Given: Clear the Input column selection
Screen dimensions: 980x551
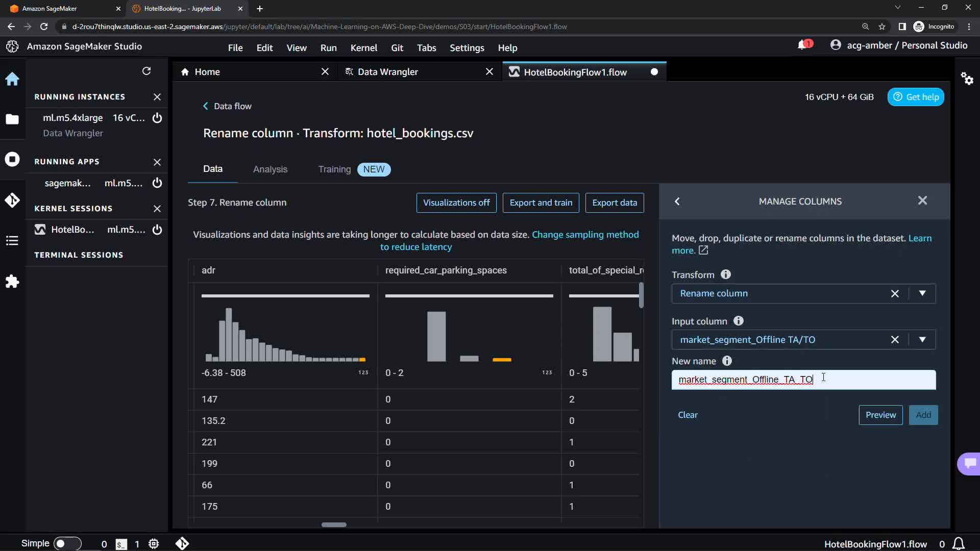Looking at the screenshot, I should pos(894,340).
